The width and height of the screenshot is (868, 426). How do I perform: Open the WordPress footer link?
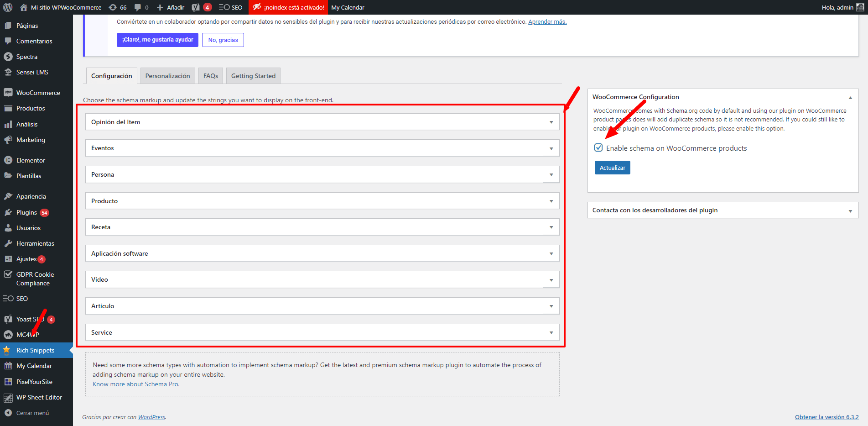tap(151, 417)
